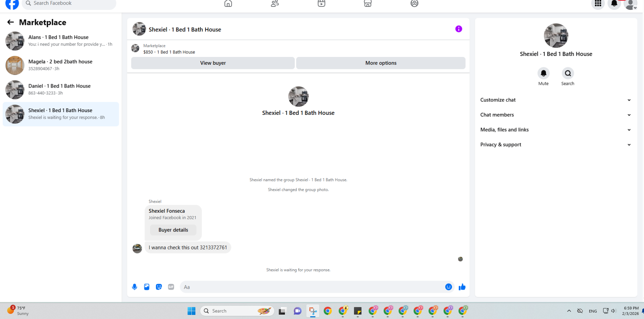
Task: Open the Windows Start menu
Action: point(191,311)
